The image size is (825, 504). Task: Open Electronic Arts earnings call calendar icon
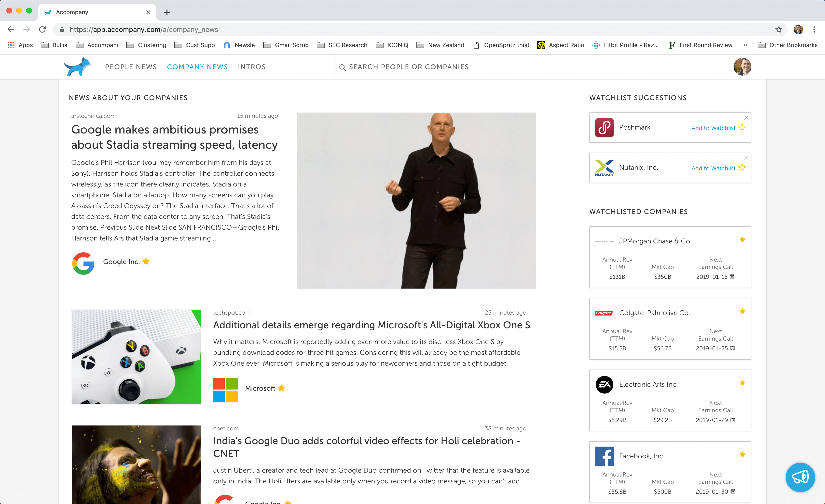tap(732, 420)
